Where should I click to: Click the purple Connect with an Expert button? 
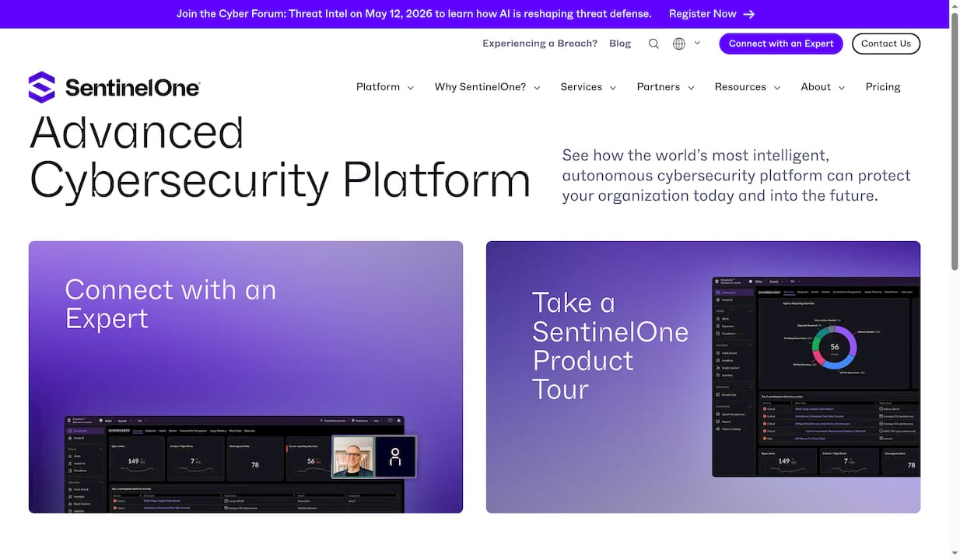tap(781, 44)
